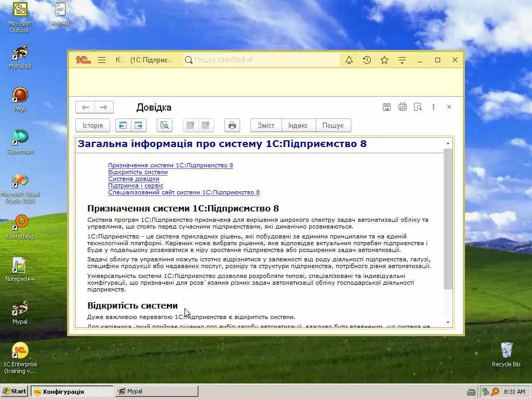The width and height of the screenshot is (532, 399).
Task: Click the heading Загальна інформація про систему
Action: point(222,144)
